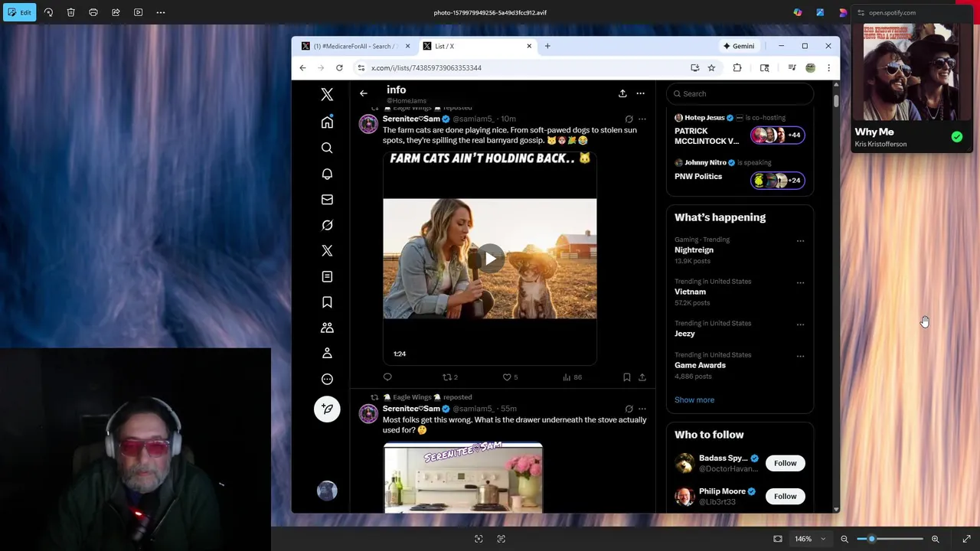Follow Badass Spy @DoctorHavan
The width and height of the screenshot is (980, 551).
(x=785, y=463)
